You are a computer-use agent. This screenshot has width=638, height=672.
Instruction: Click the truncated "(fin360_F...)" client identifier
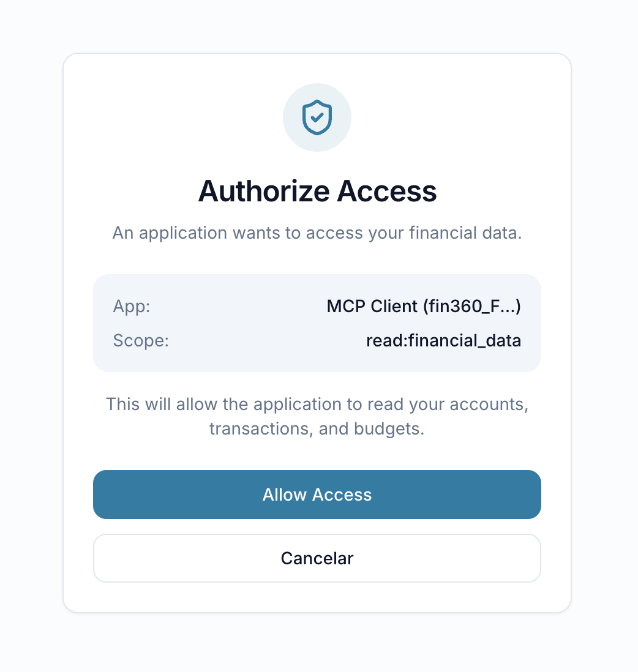471,307
